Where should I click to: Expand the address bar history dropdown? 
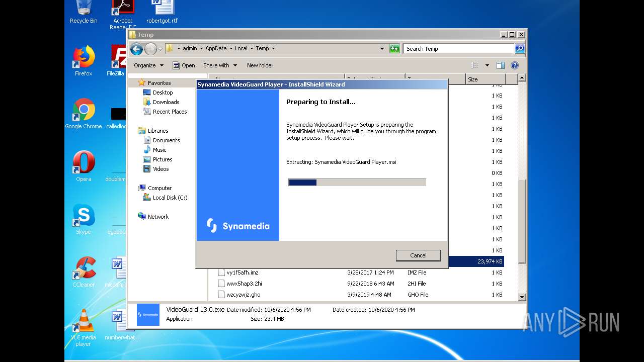click(x=382, y=49)
